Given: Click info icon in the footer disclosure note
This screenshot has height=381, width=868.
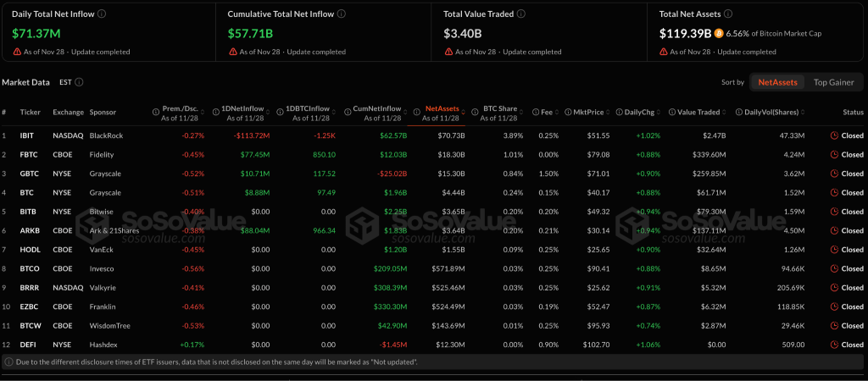Looking at the screenshot, I should point(8,362).
